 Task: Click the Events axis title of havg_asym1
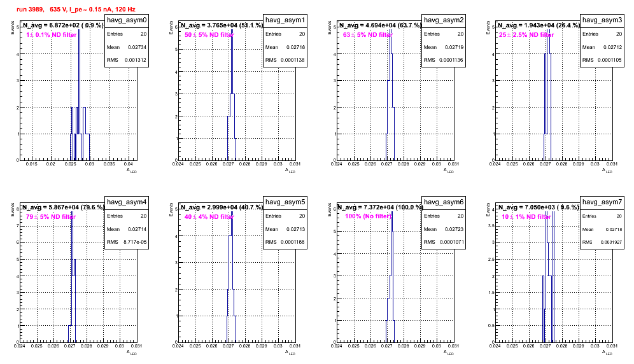coord(171,27)
